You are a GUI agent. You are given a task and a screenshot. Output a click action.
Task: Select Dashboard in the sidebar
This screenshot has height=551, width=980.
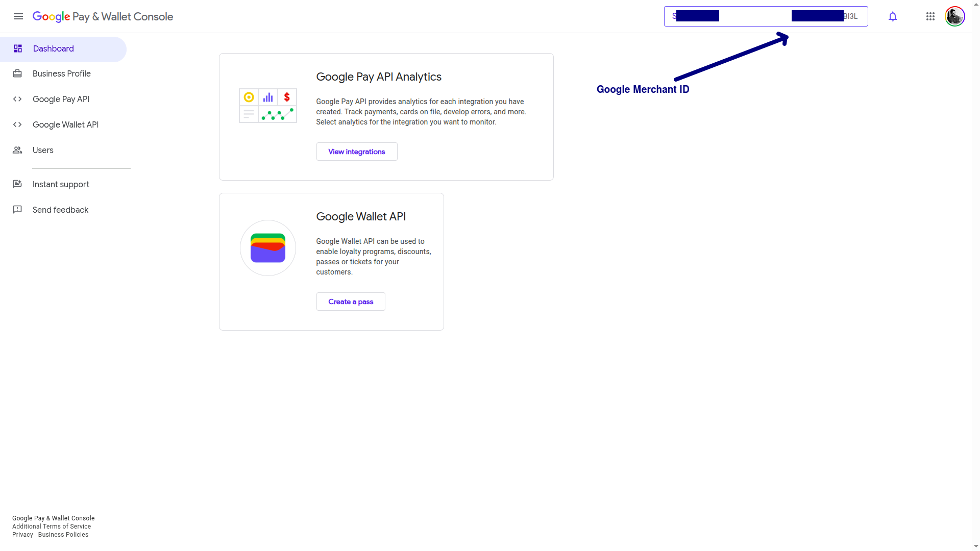click(x=54, y=49)
